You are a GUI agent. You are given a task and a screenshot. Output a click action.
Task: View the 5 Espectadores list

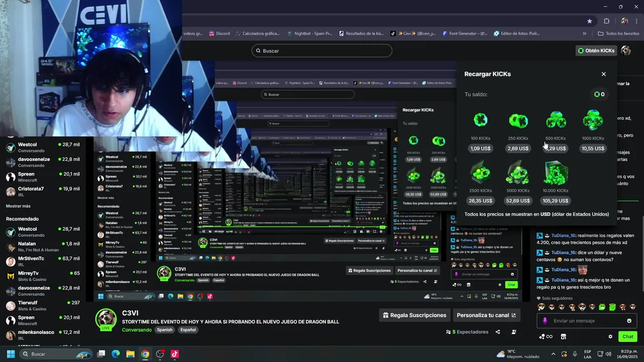click(467, 332)
